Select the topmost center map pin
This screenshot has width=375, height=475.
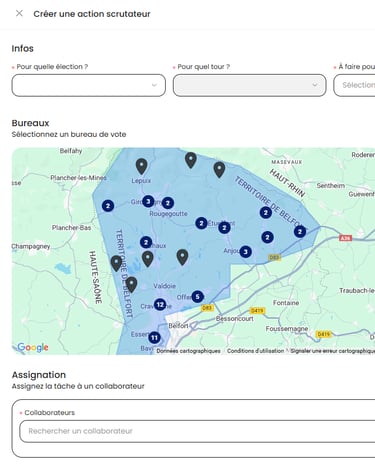click(x=191, y=160)
